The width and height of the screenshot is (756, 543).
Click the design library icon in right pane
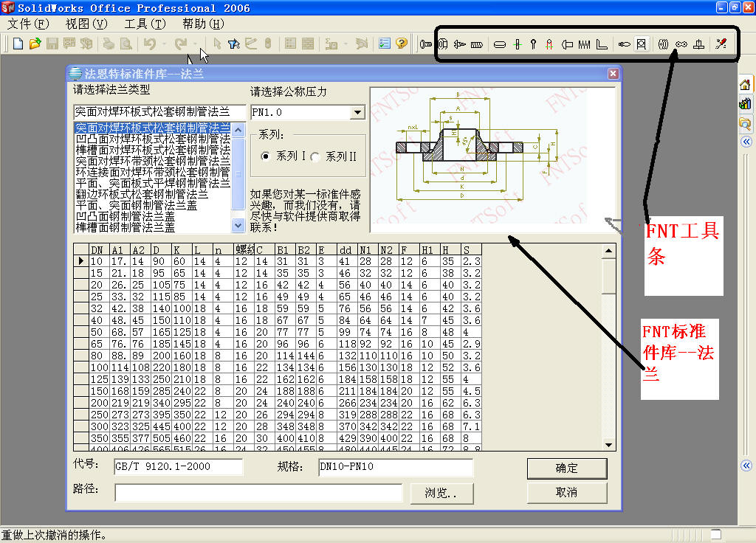pyautogui.click(x=745, y=103)
